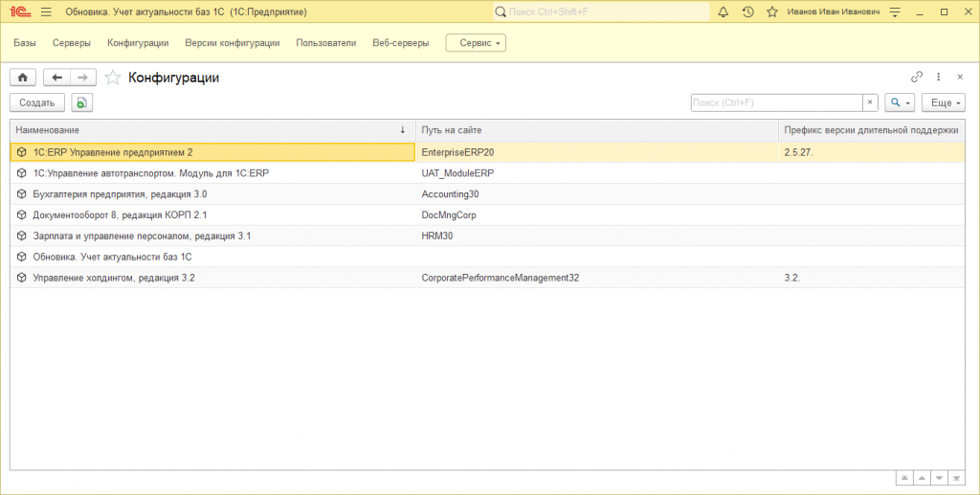This screenshot has height=495, width=980.
Task: Clear the list search field
Action: click(x=870, y=102)
